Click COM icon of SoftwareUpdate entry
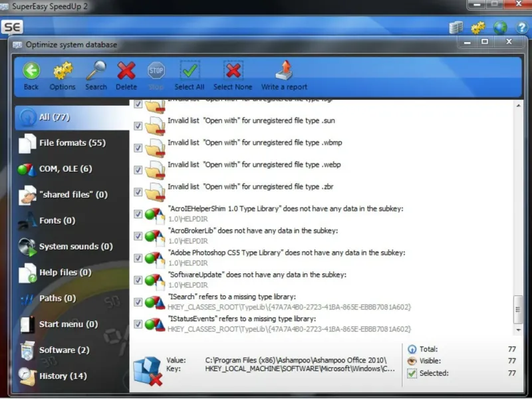 [155, 281]
